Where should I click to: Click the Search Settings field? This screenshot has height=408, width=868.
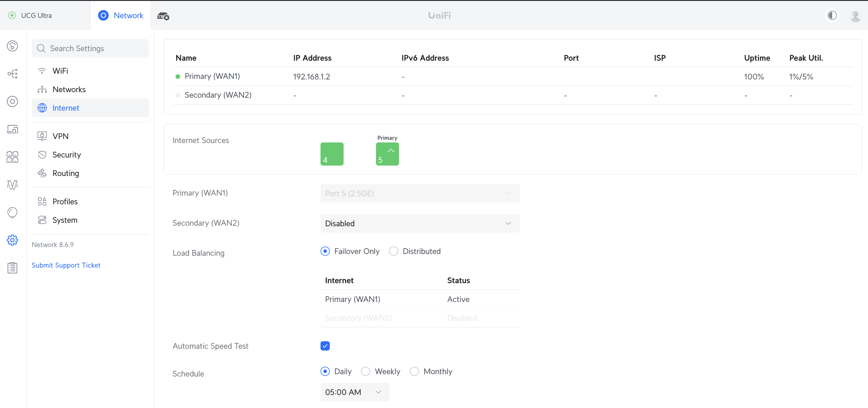pos(90,48)
